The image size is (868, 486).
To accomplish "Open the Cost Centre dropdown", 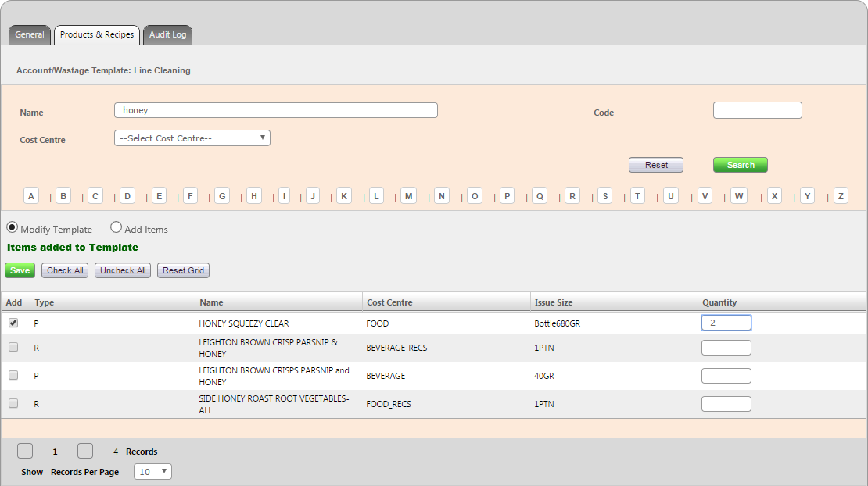I will coord(192,138).
